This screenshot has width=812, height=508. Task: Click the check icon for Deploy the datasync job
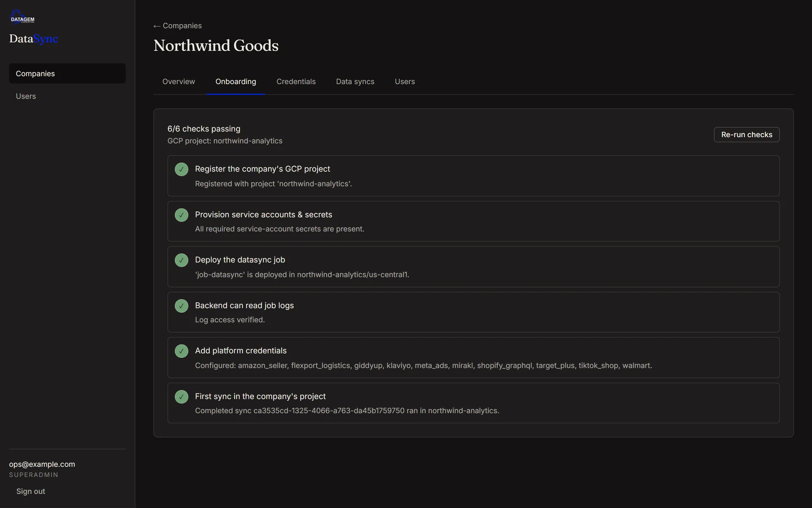(x=181, y=260)
